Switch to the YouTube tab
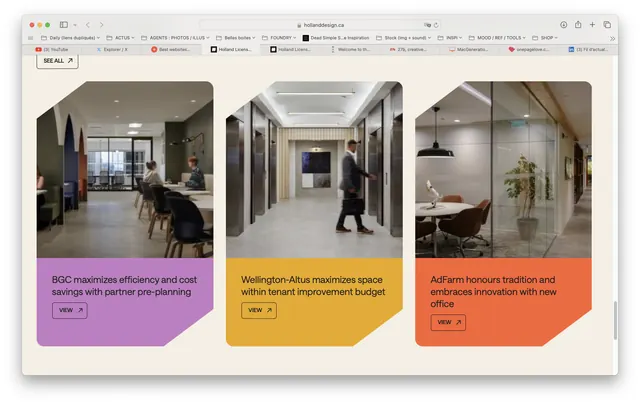 tap(52, 49)
